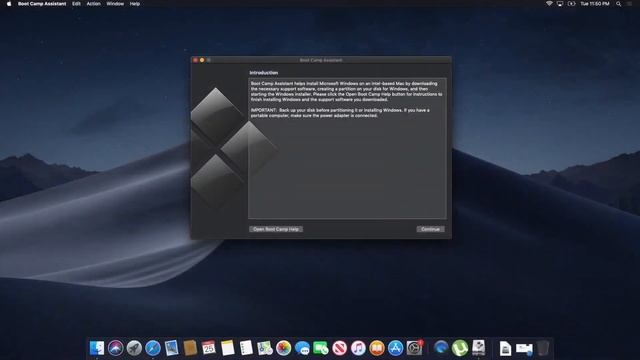The width and height of the screenshot is (640, 360).
Task: Open the Trash
Action: coord(543,348)
